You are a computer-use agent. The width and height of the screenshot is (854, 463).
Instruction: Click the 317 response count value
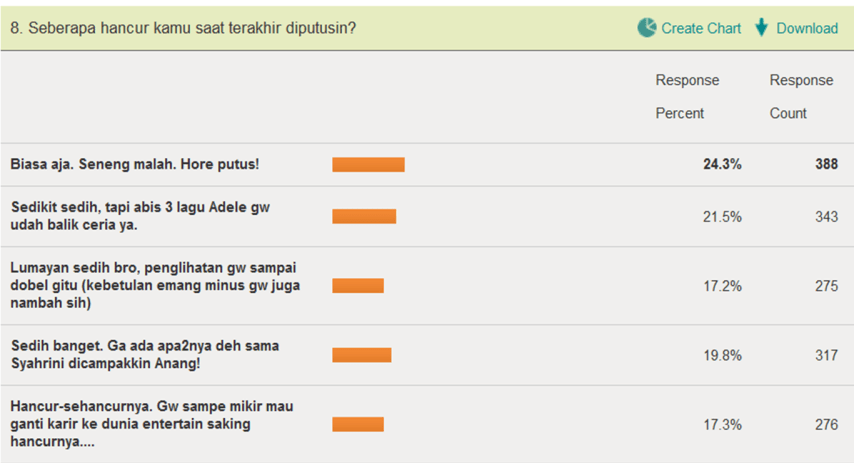(826, 355)
